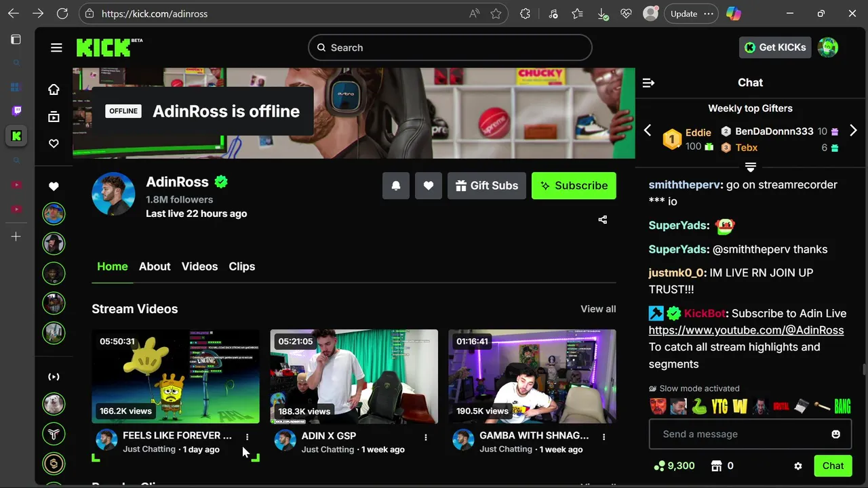Image resolution: width=868 pixels, height=488 pixels.
Task: Go back in the browser
Action: point(14,14)
